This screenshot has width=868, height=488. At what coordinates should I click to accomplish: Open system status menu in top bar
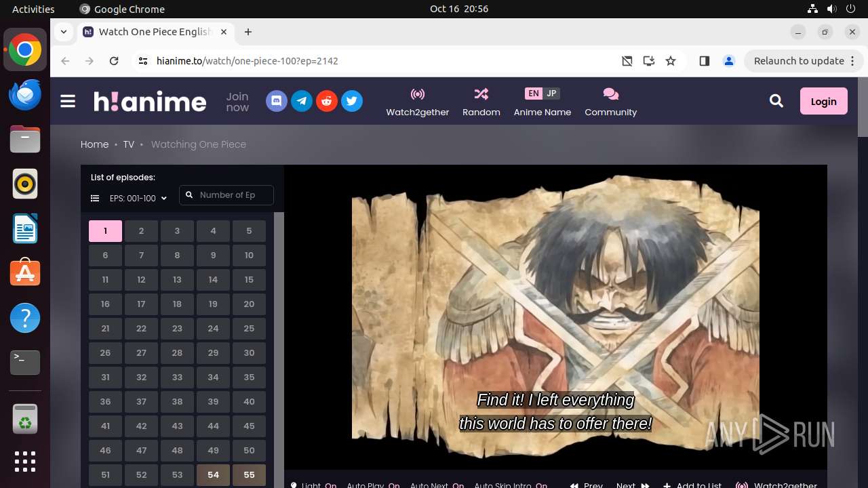coord(832,9)
